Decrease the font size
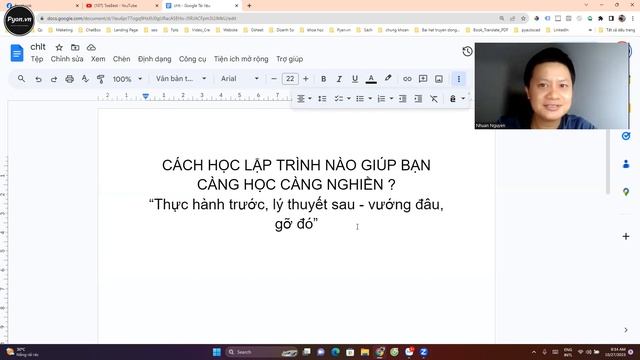 [274, 79]
